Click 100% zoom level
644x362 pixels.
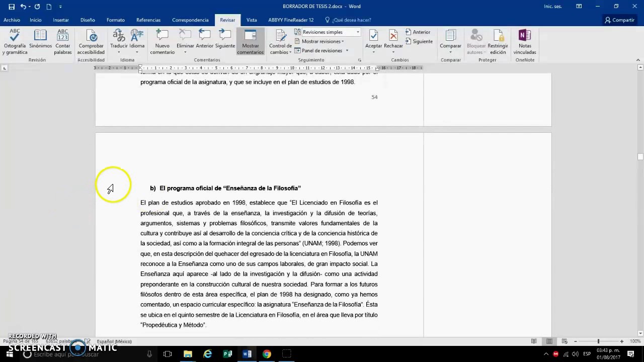(x=635, y=341)
